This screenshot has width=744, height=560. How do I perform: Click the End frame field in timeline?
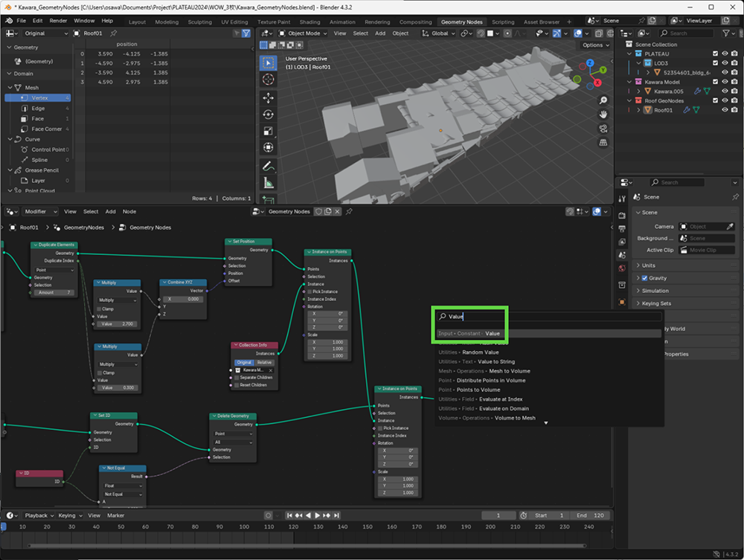point(591,515)
